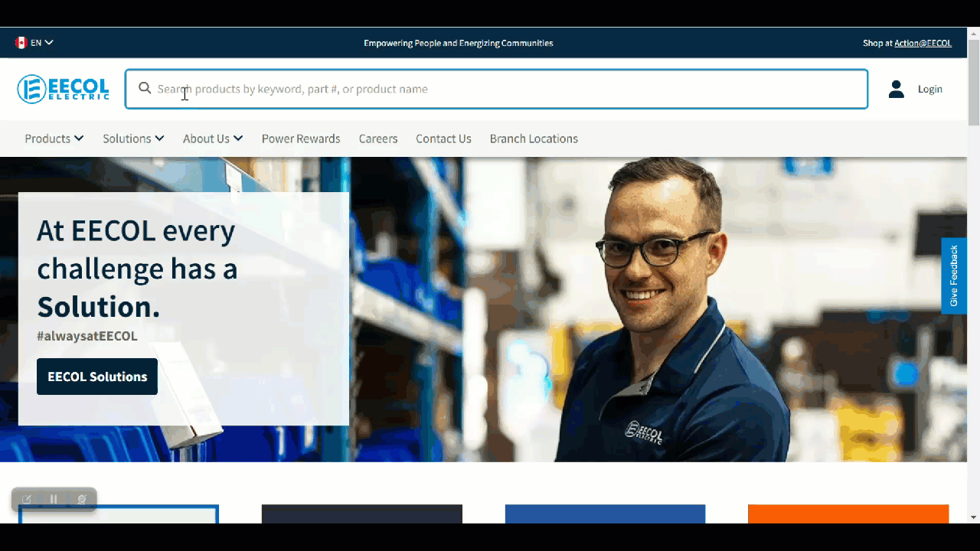Go to Branch Locations

[534, 139]
